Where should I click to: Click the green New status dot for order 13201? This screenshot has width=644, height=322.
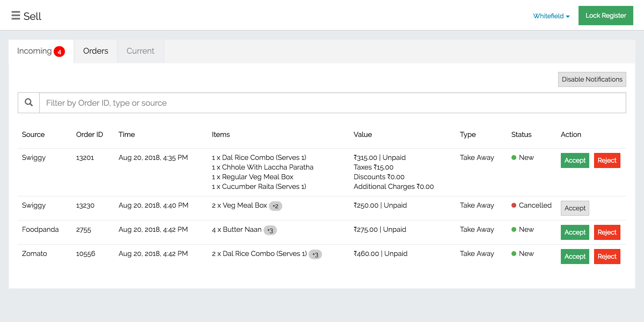pyautogui.click(x=514, y=158)
